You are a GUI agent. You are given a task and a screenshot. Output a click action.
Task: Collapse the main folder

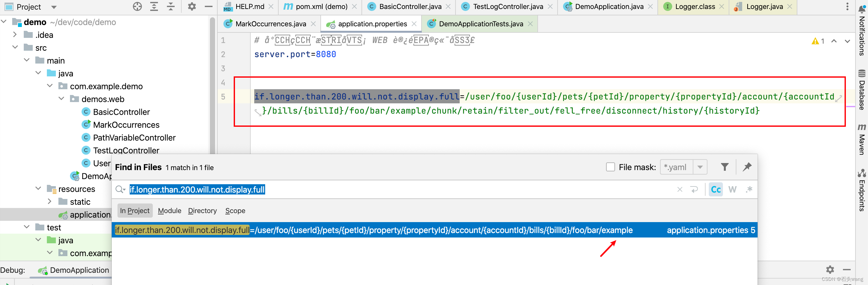coord(27,60)
